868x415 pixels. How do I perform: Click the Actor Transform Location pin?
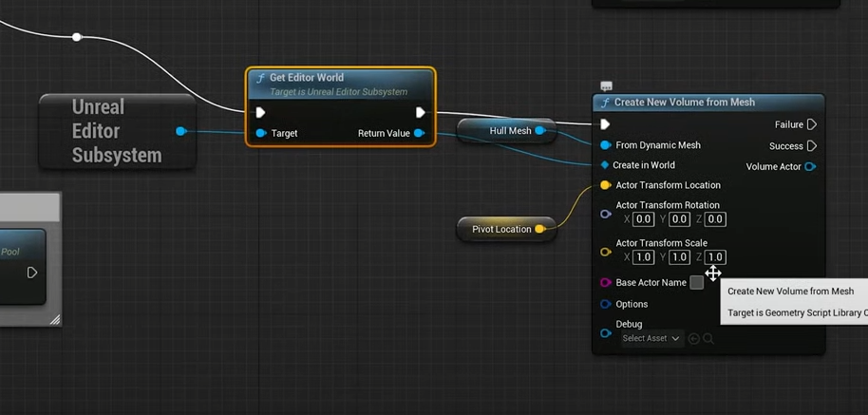(x=606, y=185)
